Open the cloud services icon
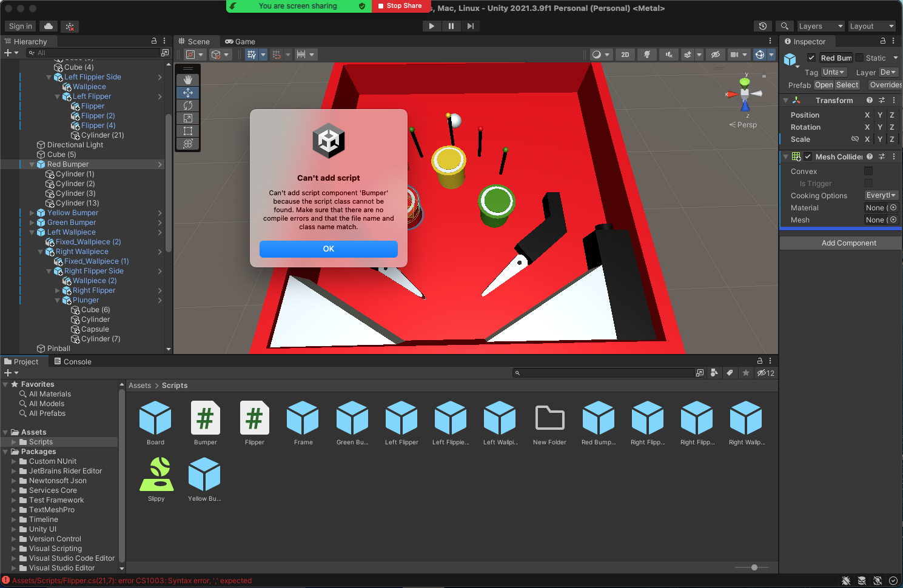The image size is (903, 588). tap(49, 26)
